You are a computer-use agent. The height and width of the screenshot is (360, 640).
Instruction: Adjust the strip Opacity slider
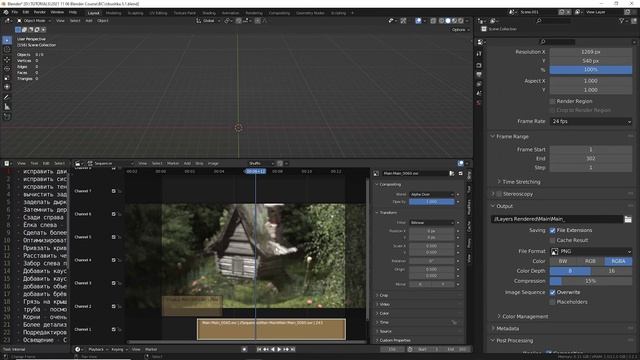coord(431,202)
